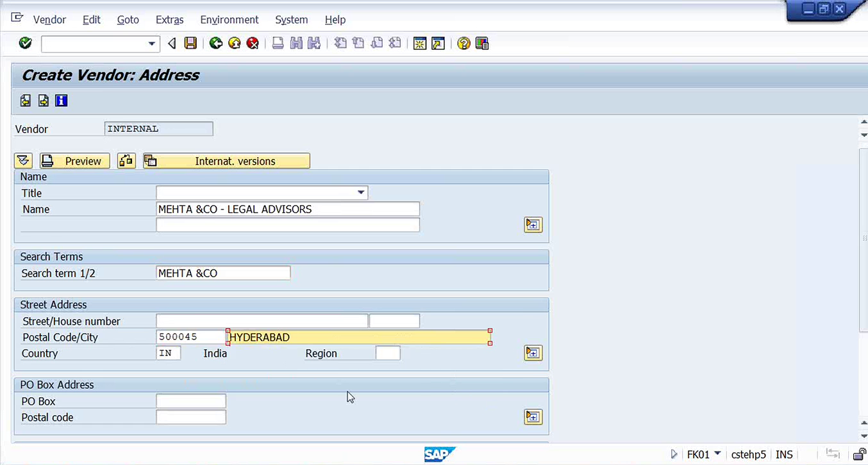Click the cstehp5 server name in status bar
The width and height of the screenshot is (868, 465).
pyautogui.click(x=749, y=454)
